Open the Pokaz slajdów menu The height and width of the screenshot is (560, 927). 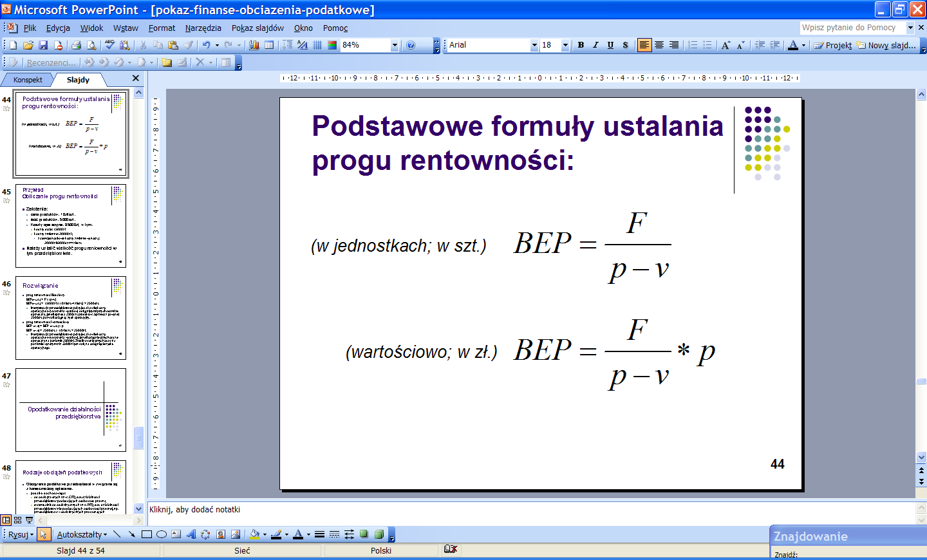coord(257,28)
